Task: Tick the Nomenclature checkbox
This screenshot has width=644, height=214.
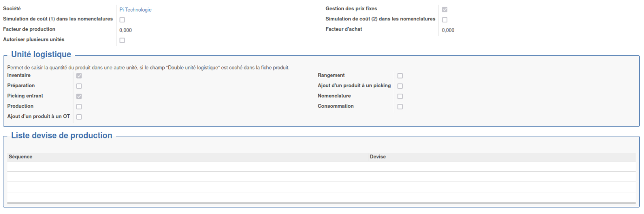Action: coord(400,96)
